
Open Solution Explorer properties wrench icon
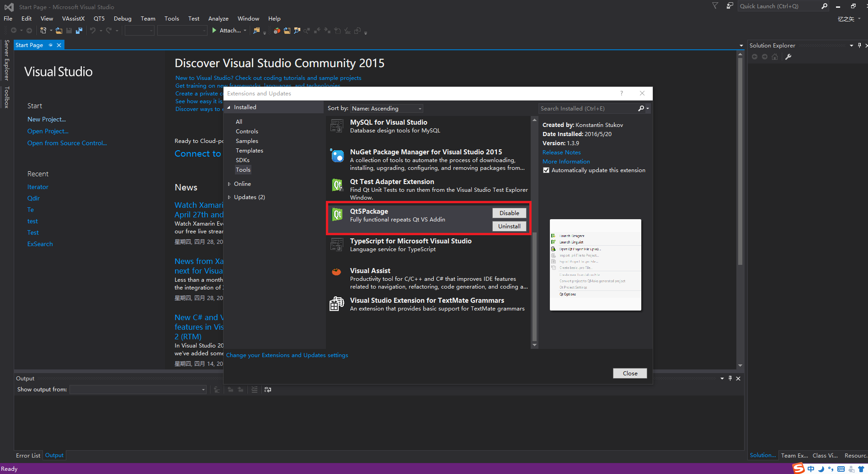pyautogui.click(x=788, y=57)
